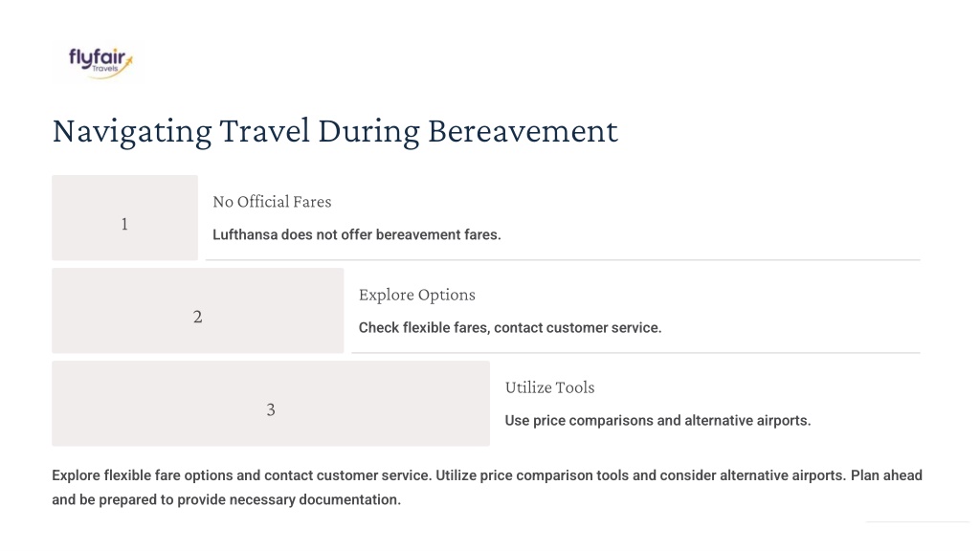The width and height of the screenshot is (980, 551).
Task: Select the step 2 numbered box
Action: 197,311
